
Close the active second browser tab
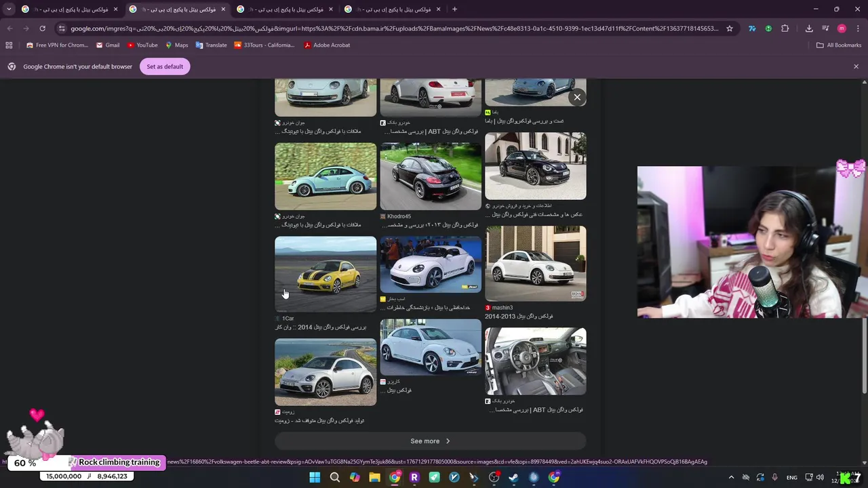pos(223,9)
